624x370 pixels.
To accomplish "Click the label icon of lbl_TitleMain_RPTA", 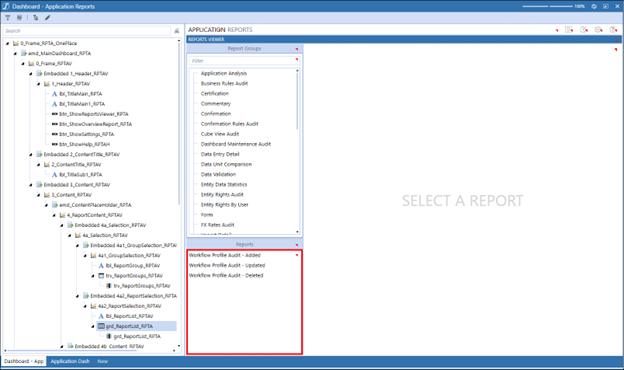I will coord(55,94).
